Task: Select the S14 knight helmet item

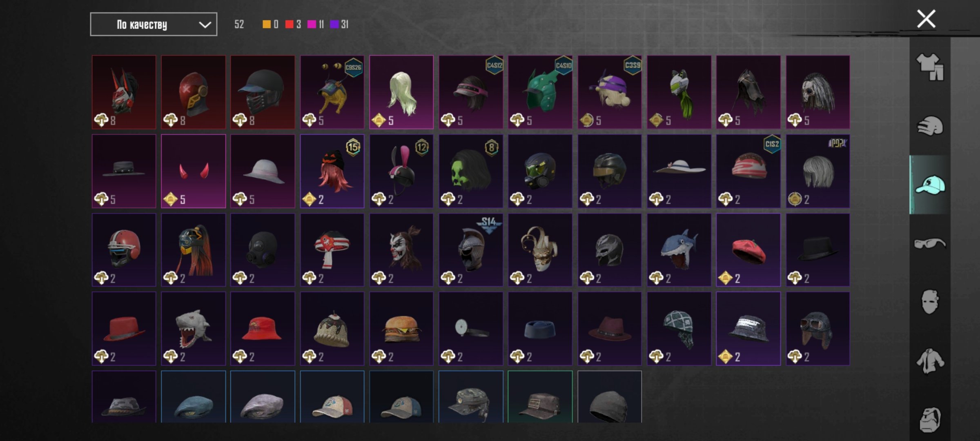Action: point(471,249)
